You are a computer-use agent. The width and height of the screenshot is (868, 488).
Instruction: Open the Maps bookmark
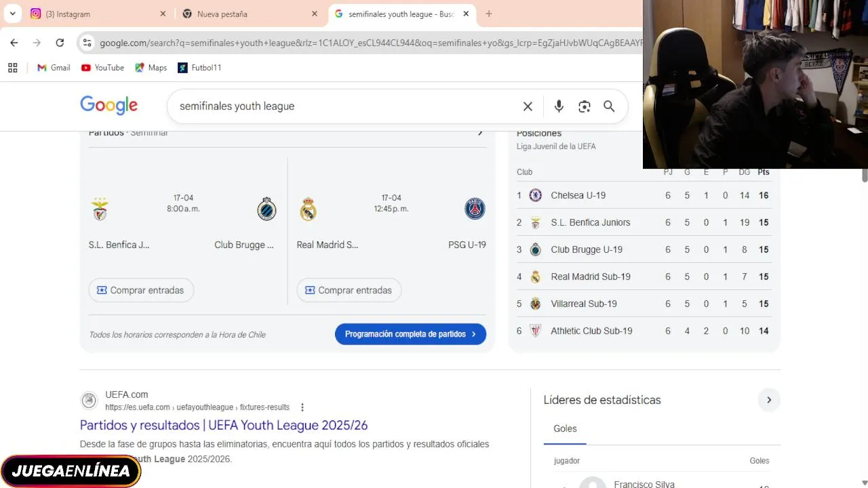[151, 68]
